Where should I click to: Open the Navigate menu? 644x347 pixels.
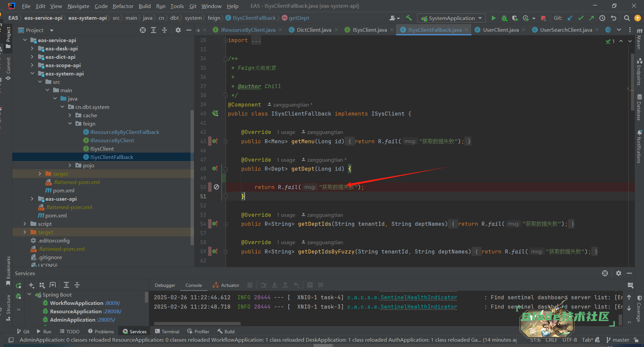(x=78, y=6)
